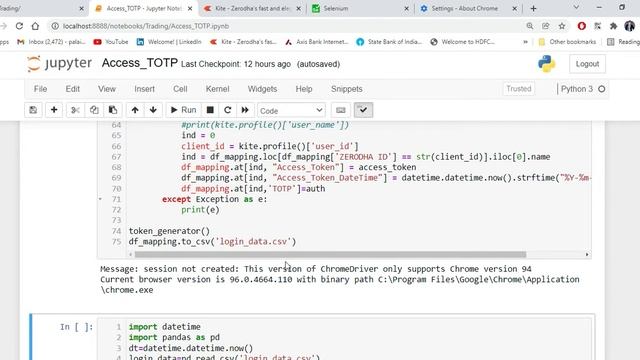Viewport: 640px width, 360px height.
Task: Open the File menu
Action: click(x=40, y=89)
